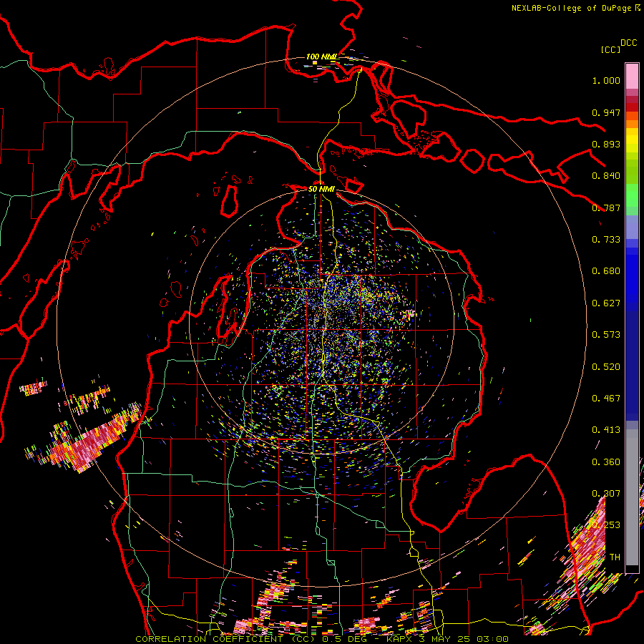Pick the bright green swatch on the color bar
This screenshot has height=644, width=644.
(x=632, y=195)
